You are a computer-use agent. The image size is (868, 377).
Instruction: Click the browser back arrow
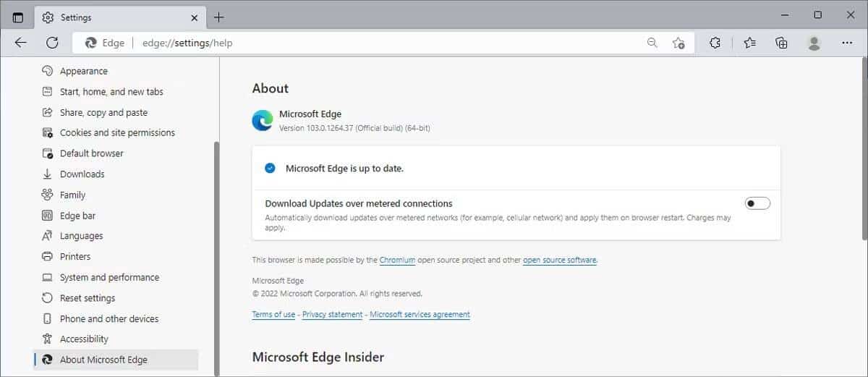(21, 43)
